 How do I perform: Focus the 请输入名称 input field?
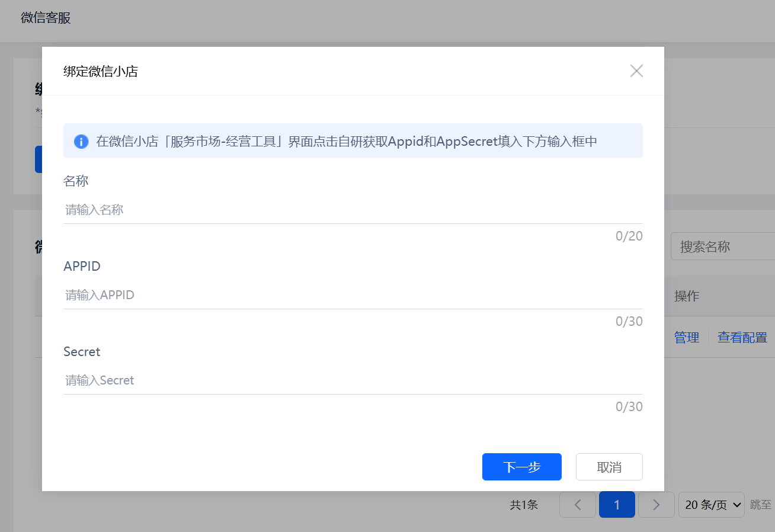(353, 210)
